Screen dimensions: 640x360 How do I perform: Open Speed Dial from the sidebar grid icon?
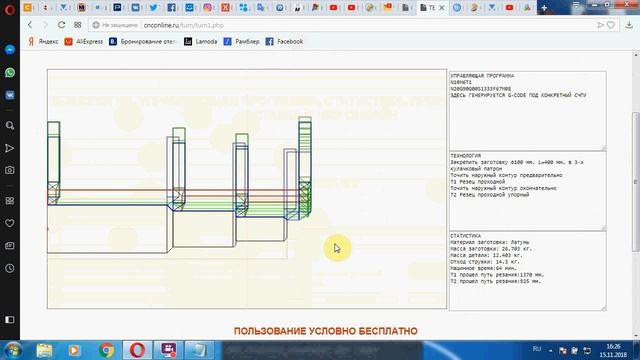pos(10,200)
